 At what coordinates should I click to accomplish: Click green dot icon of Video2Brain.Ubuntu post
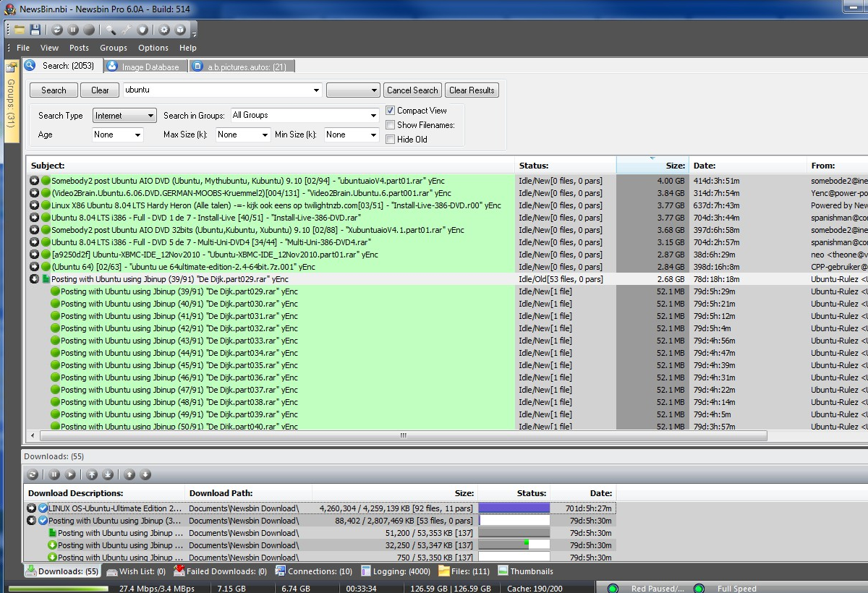click(x=46, y=193)
